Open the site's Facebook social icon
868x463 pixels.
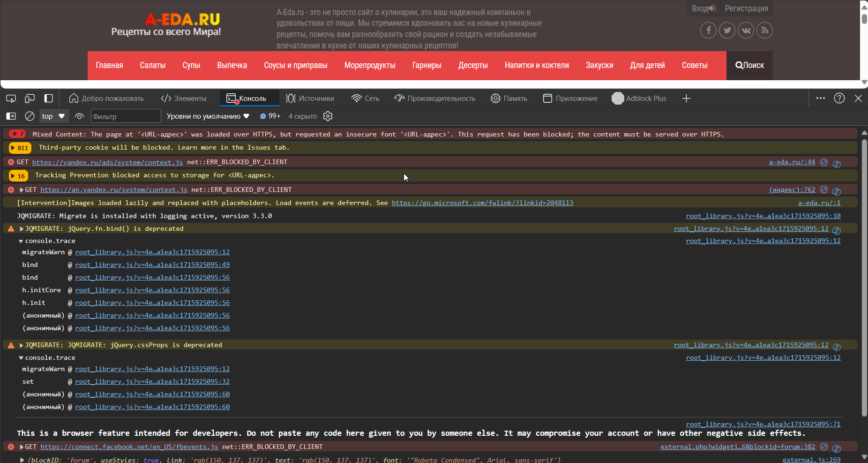(708, 30)
